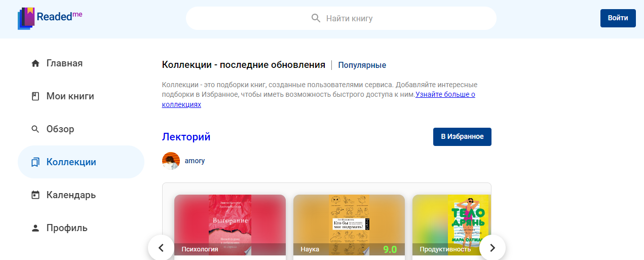Click the Войти button
The image size is (644, 260).
tap(618, 18)
